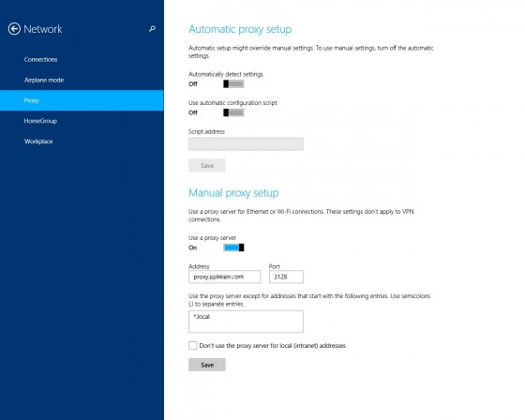Click the proxy Address input field
This screenshot has height=420, width=525.
coord(224,277)
